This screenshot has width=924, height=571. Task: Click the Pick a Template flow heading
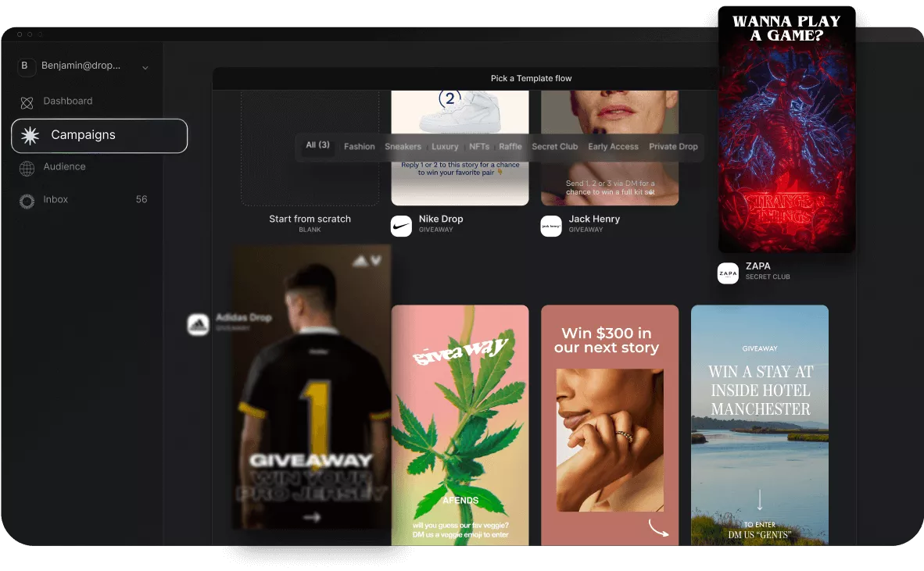(x=531, y=78)
